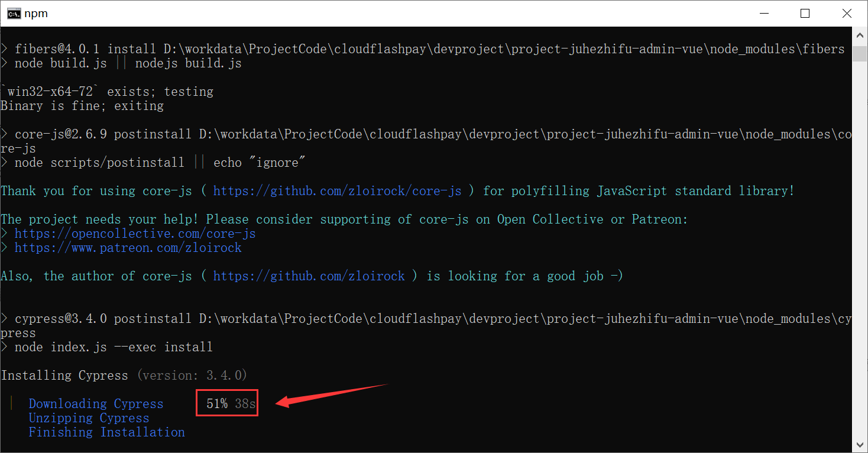Click the 51% download progress indicator
Viewport: 868px width, 453px height.
(216, 403)
